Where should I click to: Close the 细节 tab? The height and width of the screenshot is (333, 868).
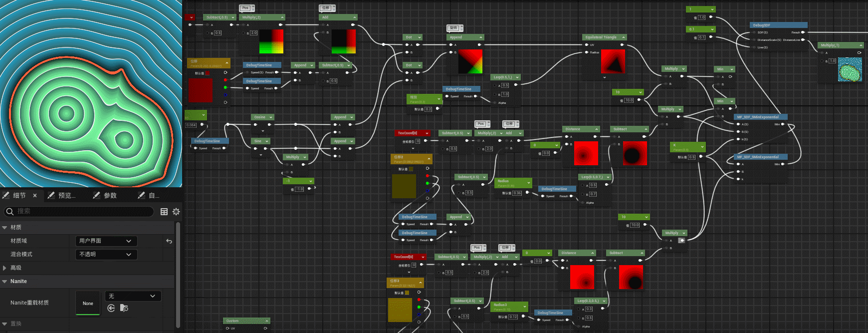(x=35, y=195)
